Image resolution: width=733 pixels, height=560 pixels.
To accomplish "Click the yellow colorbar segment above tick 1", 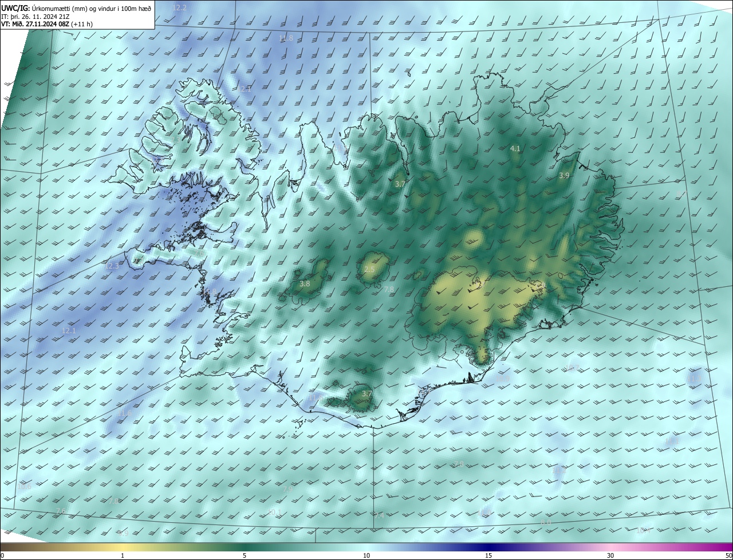I will point(123,547).
